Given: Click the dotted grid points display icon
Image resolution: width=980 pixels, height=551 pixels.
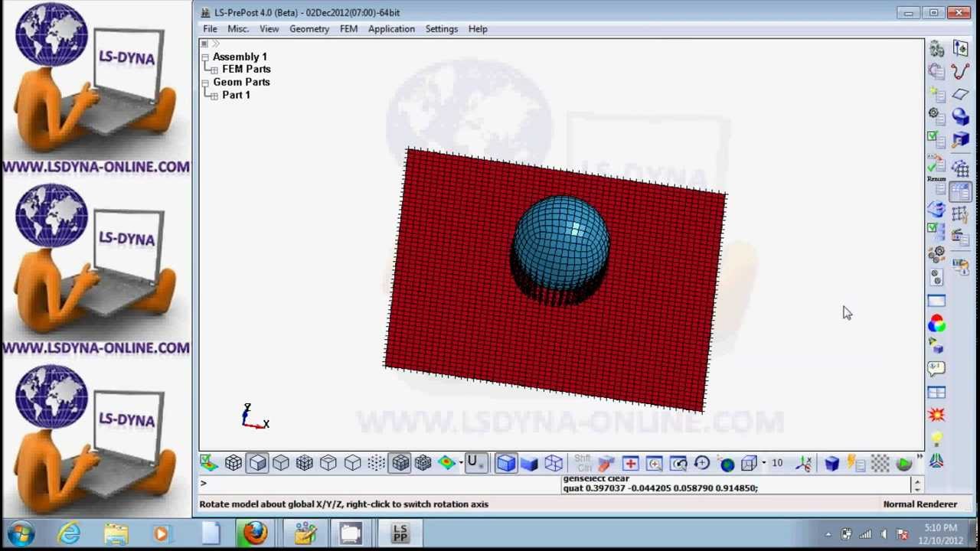Looking at the screenshot, I should click(376, 463).
